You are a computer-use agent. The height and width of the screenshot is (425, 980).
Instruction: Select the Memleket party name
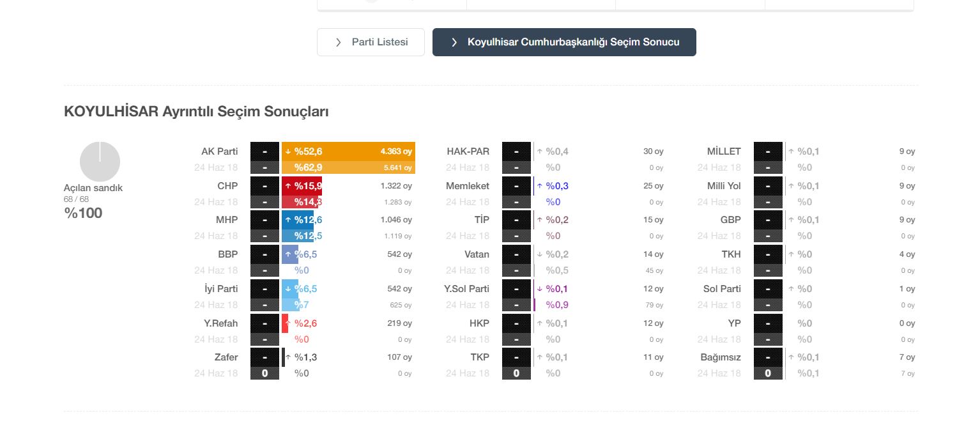(x=468, y=186)
